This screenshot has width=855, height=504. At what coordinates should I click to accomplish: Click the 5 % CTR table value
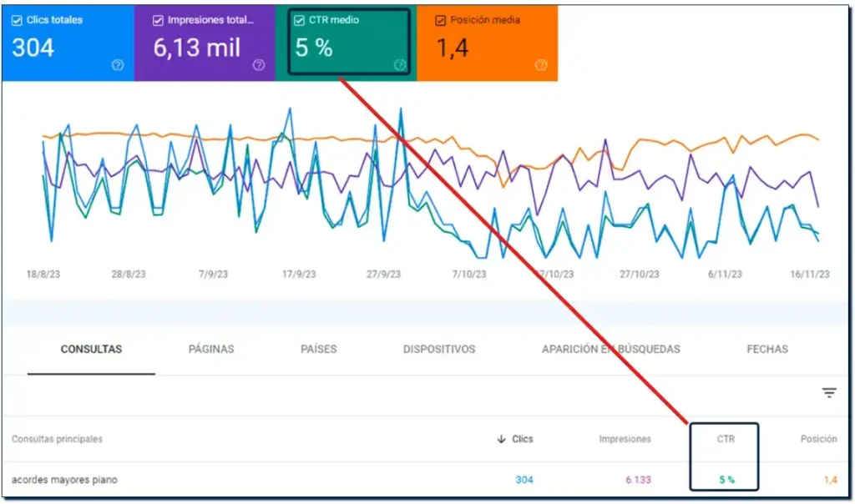click(x=727, y=480)
